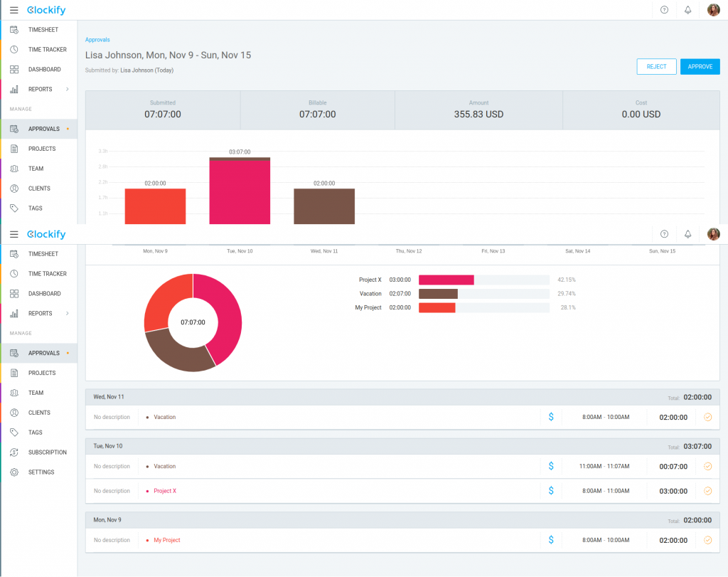Click the Settings gear icon
728x577 pixels.
point(14,472)
